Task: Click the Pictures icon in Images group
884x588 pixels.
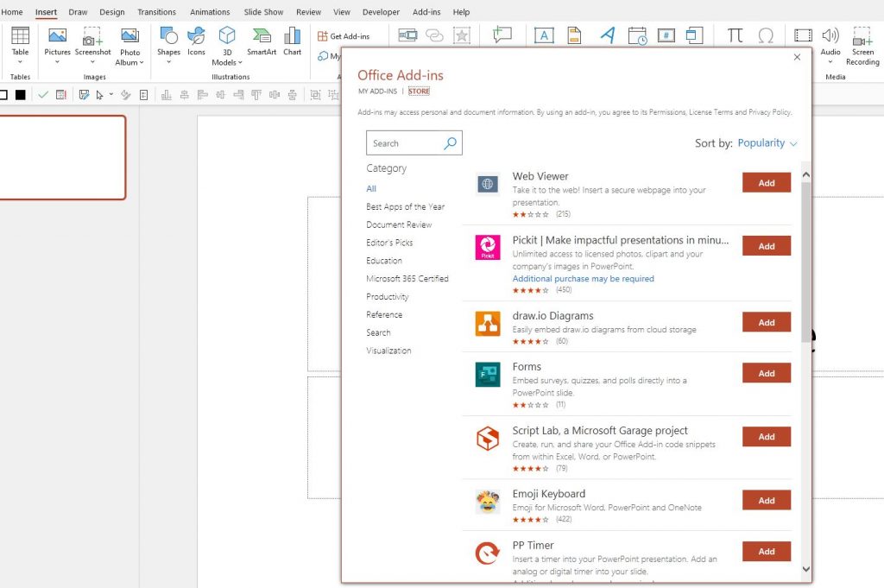Action: 57,35
